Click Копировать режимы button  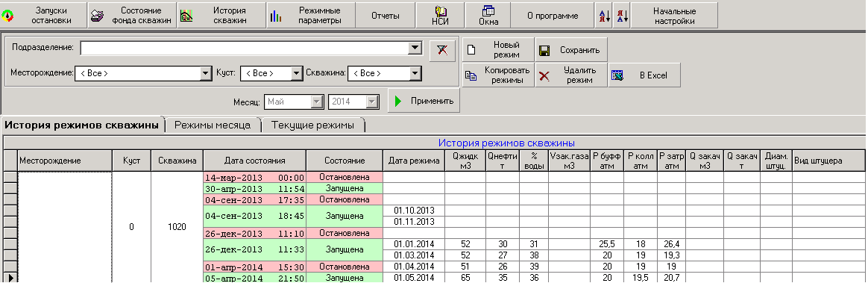pyautogui.click(x=498, y=75)
